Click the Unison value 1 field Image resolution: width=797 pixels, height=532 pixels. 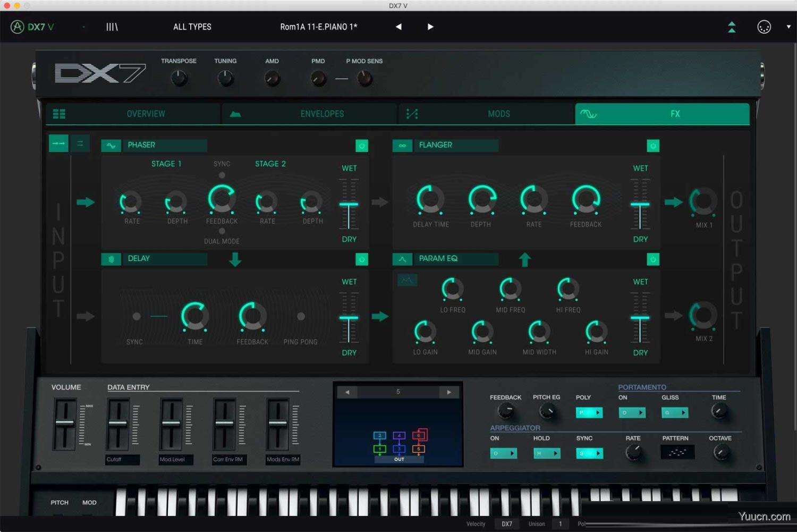click(560, 524)
